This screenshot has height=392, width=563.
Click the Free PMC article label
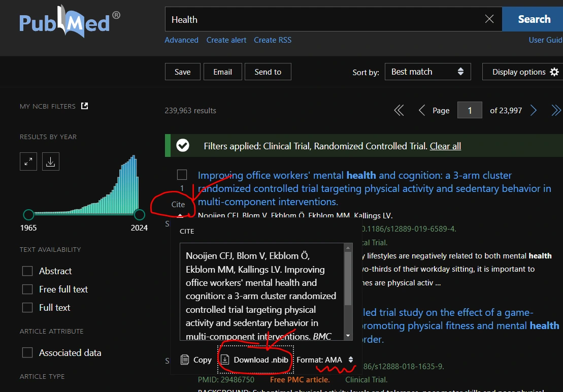[x=300, y=379]
